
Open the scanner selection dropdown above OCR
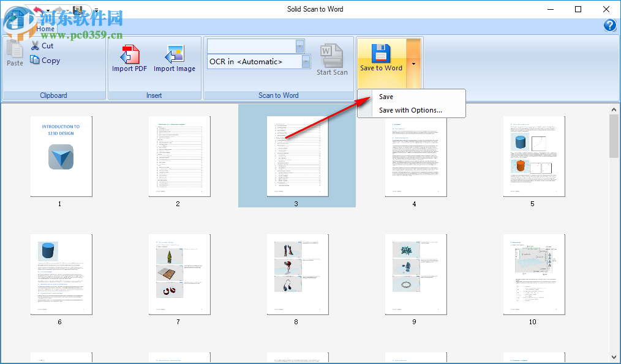point(299,46)
